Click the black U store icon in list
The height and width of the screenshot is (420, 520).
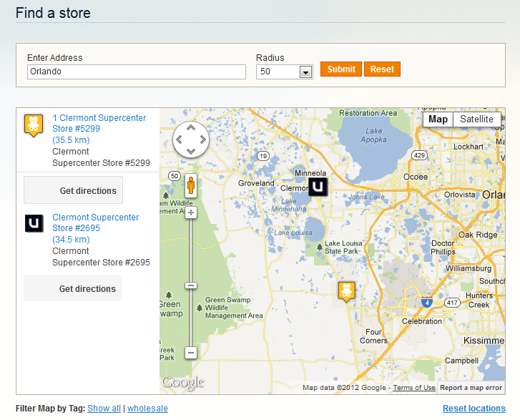click(34, 223)
